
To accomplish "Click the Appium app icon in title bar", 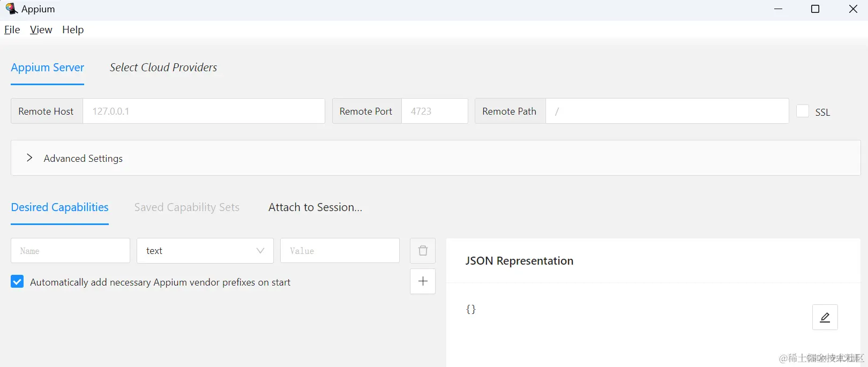I will pos(11,9).
